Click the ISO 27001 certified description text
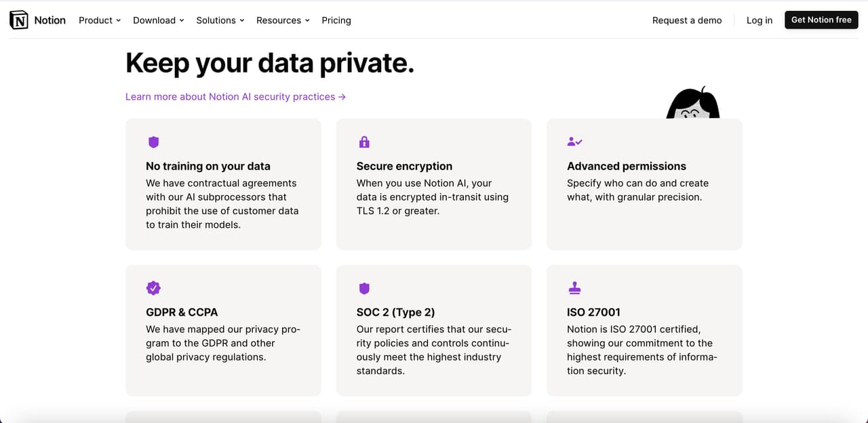The width and height of the screenshot is (868, 423). [x=642, y=350]
